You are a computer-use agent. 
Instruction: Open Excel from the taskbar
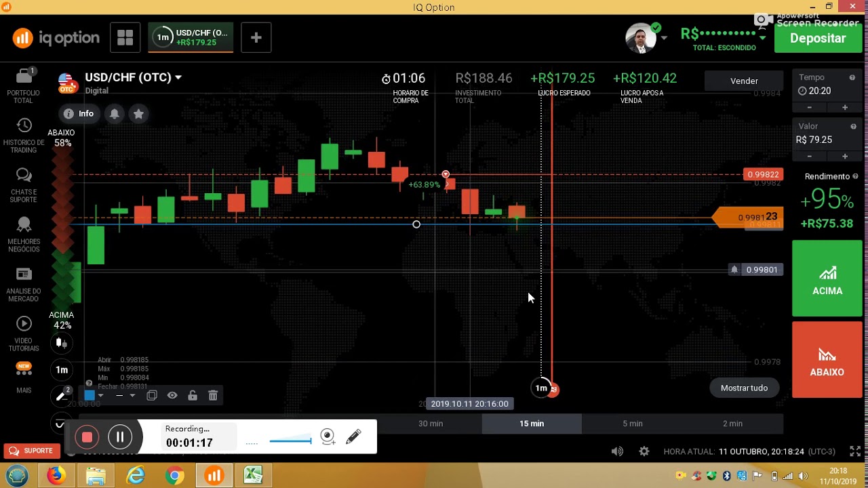pyautogui.click(x=254, y=476)
